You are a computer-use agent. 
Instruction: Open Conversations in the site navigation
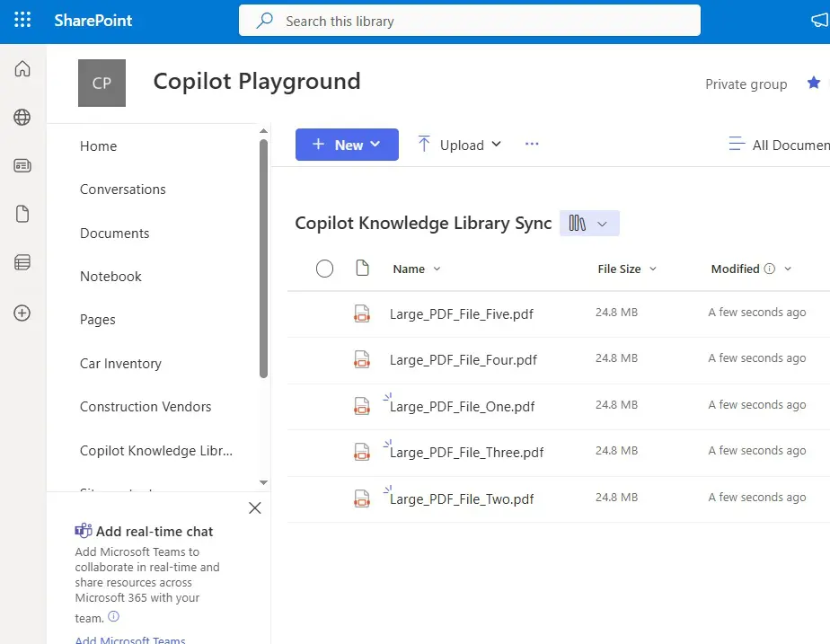[x=123, y=190]
